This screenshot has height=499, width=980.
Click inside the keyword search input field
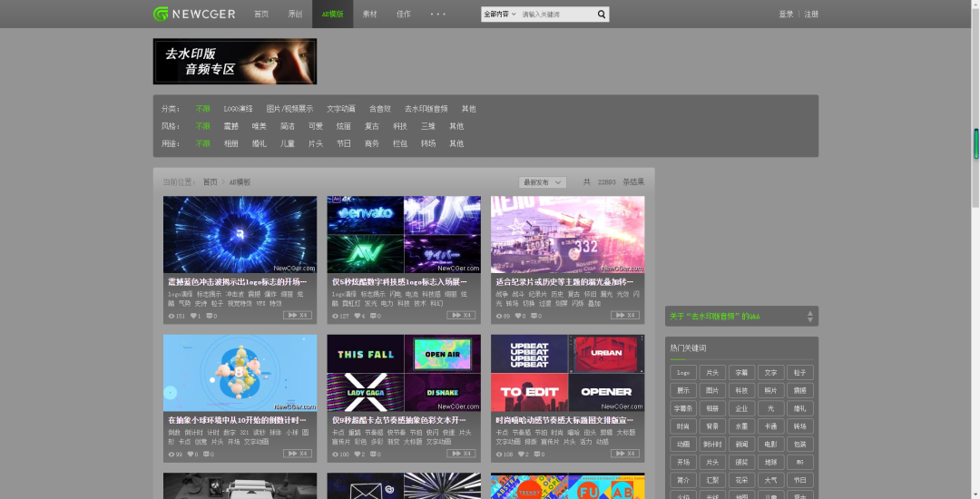556,14
